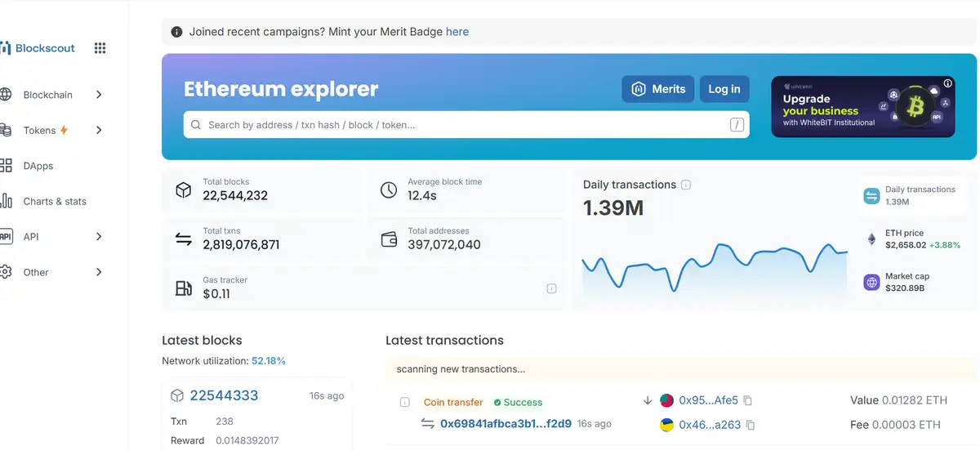Click the Gas tracker pump icon

184,288
